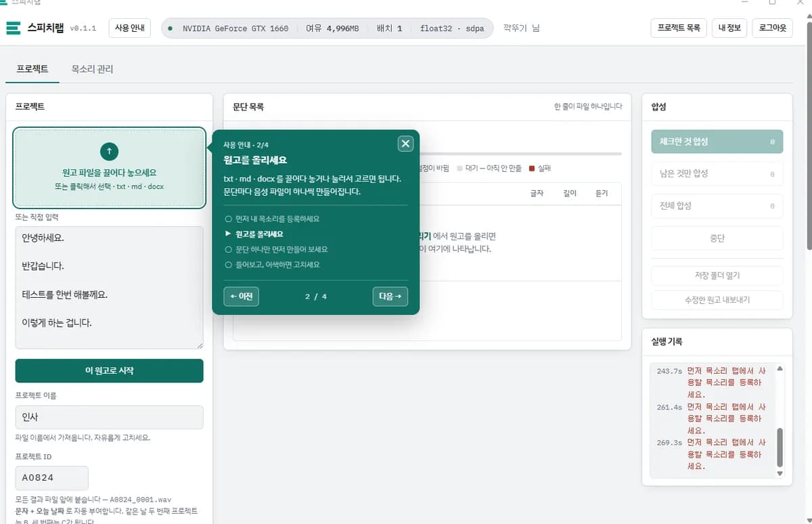Click the 합성 panel heading
The width and height of the screenshot is (812, 524).
[659, 107]
